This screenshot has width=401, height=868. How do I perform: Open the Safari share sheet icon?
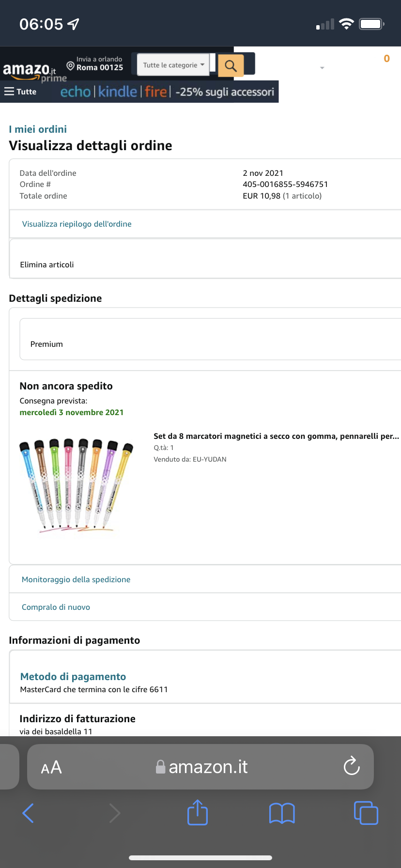[x=198, y=812]
